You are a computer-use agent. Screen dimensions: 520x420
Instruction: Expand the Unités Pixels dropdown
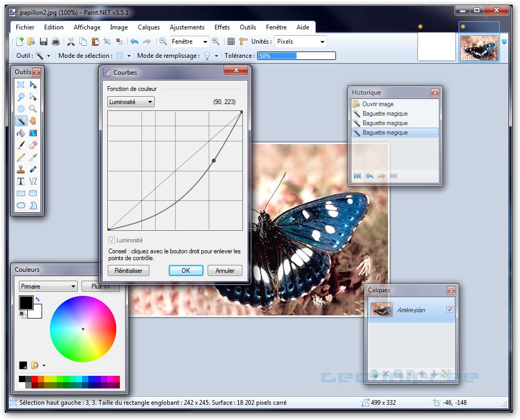click(300, 42)
